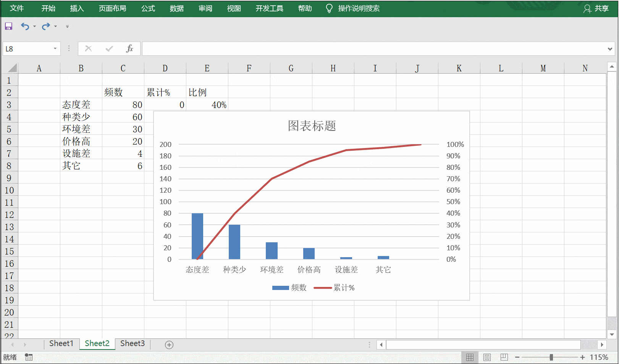619x364 pixels.
Task: Click the Select All corner triangle
Action: [12, 68]
